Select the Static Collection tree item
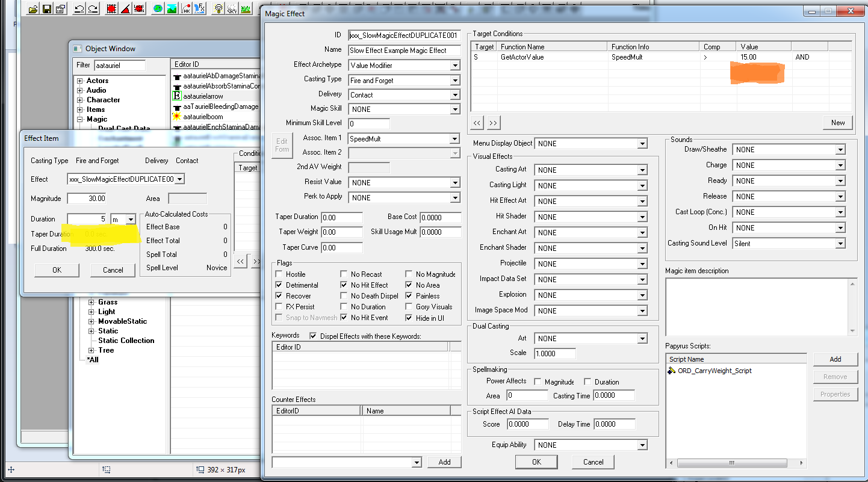Screen dimensions: 868x482 click(x=126, y=341)
